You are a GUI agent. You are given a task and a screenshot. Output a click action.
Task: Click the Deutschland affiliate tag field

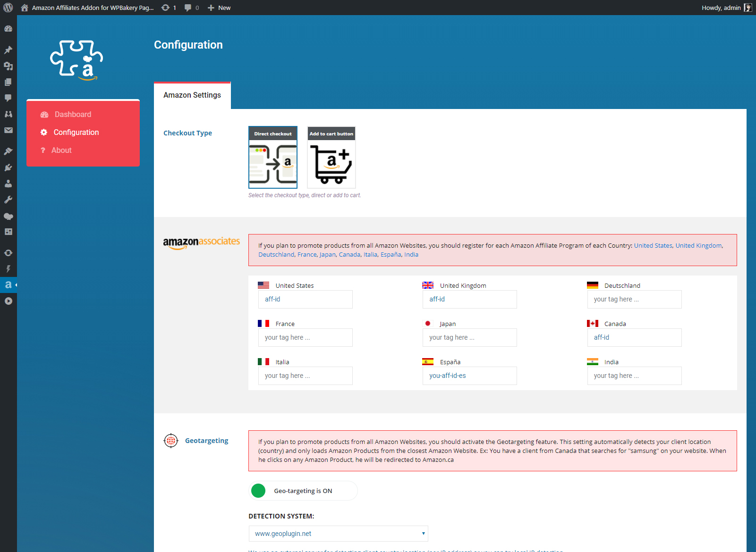pos(635,299)
